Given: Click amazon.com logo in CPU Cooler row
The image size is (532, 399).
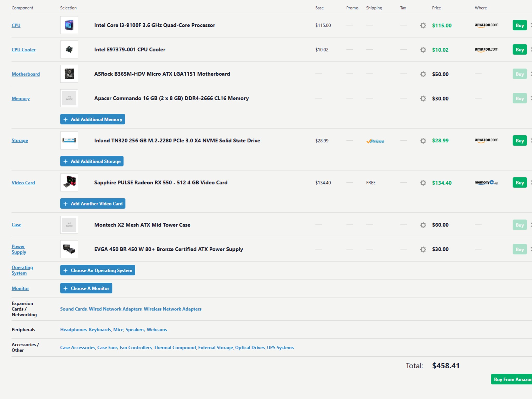Looking at the screenshot, I should pos(486,49).
